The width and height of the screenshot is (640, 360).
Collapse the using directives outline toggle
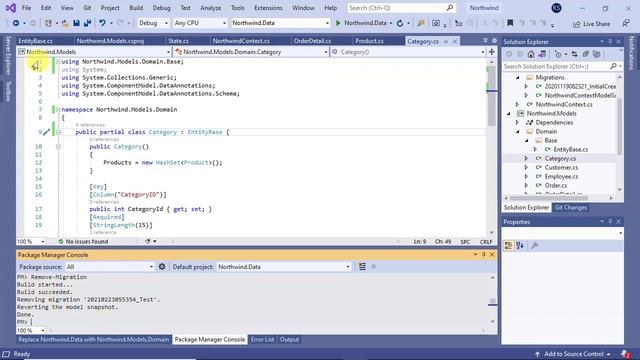coord(58,62)
